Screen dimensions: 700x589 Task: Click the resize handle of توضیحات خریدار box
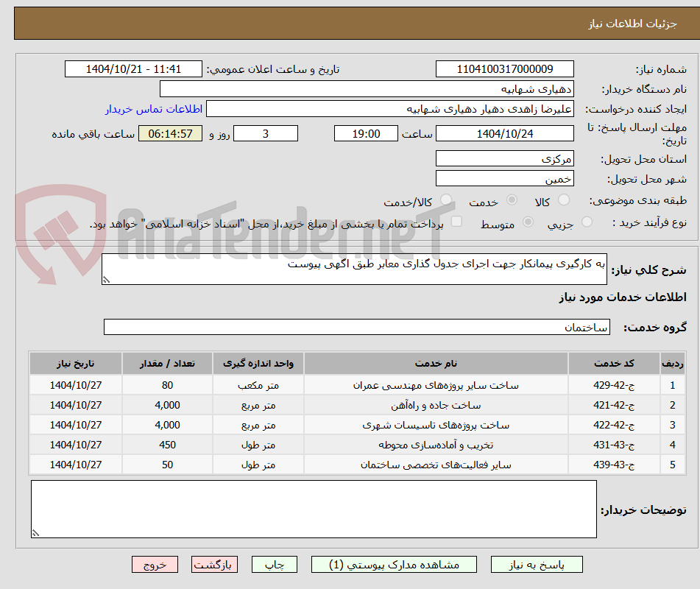pyautogui.click(x=35, y=533)
